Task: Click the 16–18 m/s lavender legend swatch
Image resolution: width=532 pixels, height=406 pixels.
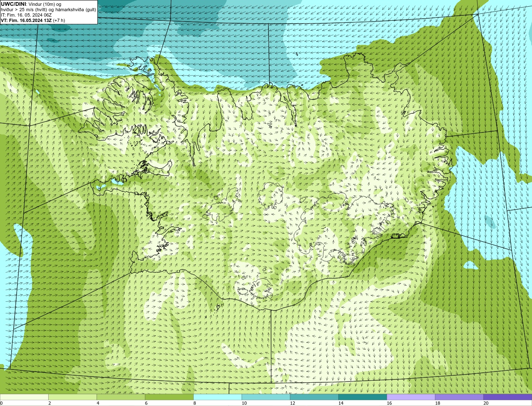Action: click(x=411, y=397)
